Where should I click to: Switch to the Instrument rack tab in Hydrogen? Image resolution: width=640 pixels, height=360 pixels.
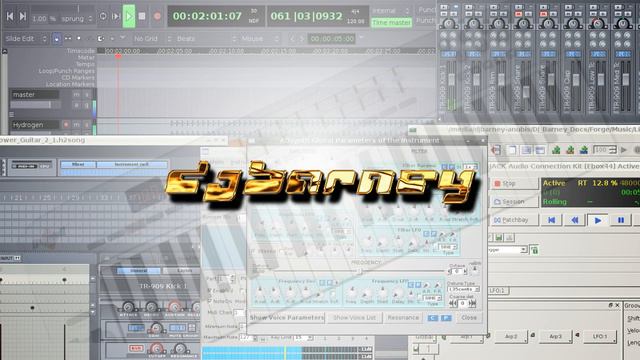click(x=131, y=164)
